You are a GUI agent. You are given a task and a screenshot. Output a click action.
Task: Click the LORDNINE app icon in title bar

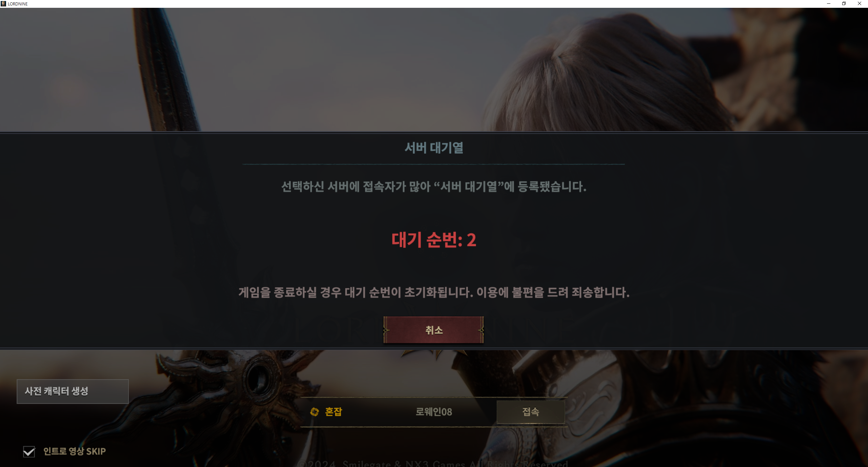(3, 4)
